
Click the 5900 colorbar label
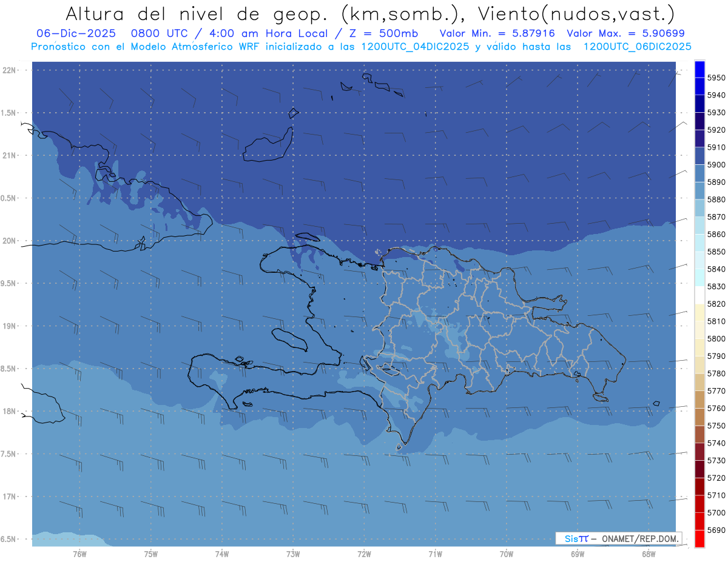(716, 165)
